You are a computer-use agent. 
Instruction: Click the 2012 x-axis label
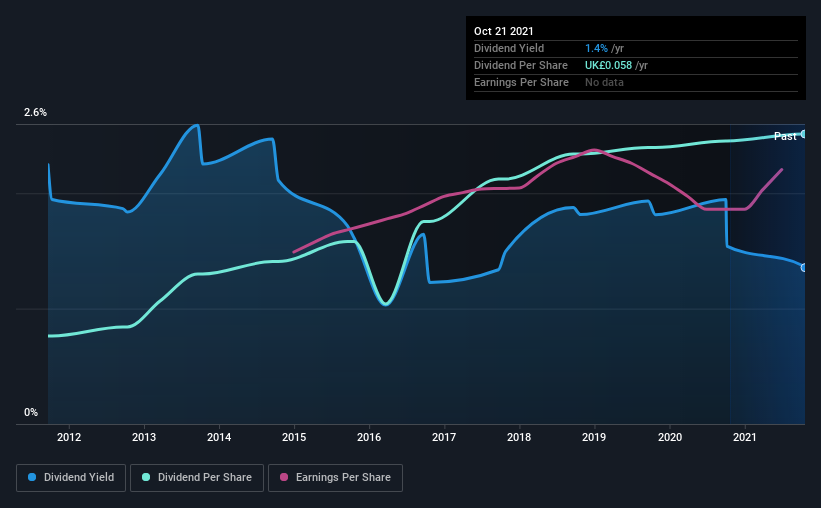click(x=69, y=437)
